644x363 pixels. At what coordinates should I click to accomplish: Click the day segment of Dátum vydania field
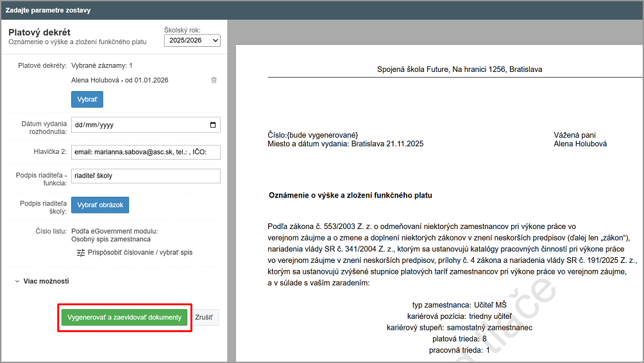(80, 125)
